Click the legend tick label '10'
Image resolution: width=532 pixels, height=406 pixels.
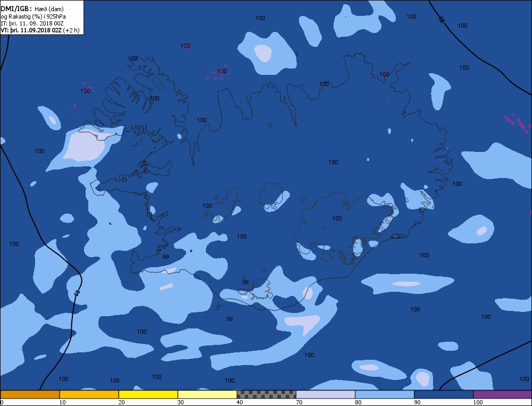(62, 402)
